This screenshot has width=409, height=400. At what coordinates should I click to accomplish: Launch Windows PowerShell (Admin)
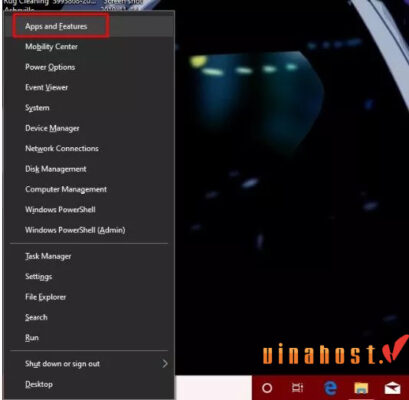click(x=88, y=230)
